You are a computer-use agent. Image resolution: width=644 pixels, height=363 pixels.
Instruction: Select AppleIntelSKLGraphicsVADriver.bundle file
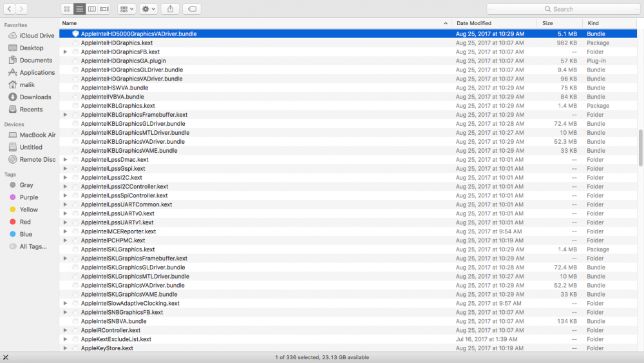pos(133,285)
